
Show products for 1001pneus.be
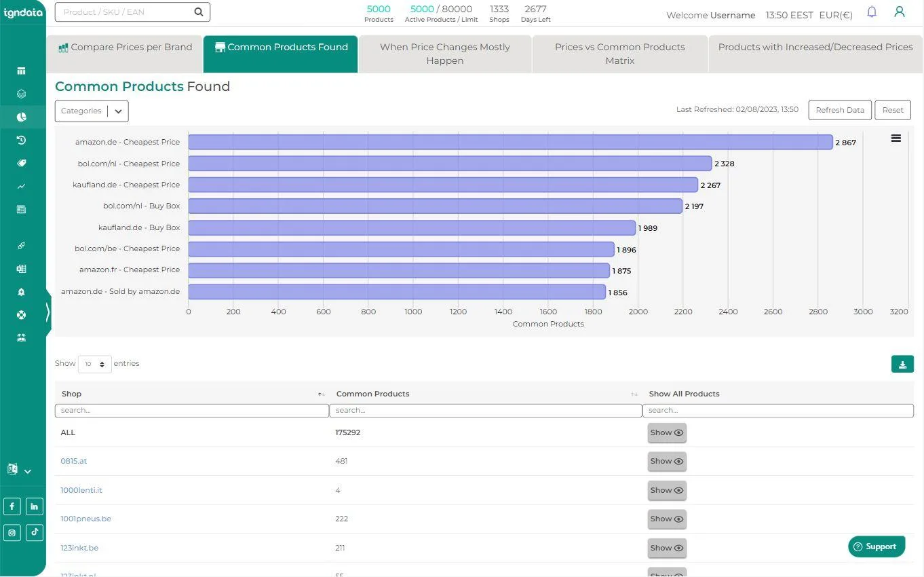[x=667, y=519]
